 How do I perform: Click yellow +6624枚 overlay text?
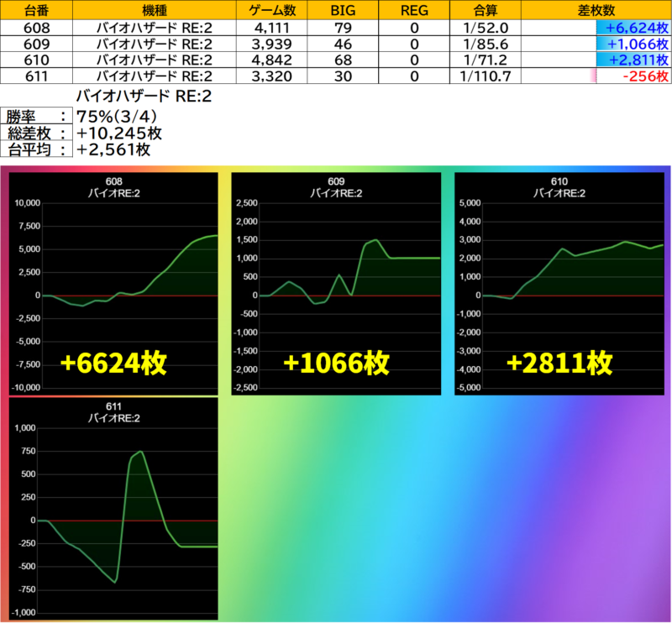pyautogui.click(x=113, y=363)
